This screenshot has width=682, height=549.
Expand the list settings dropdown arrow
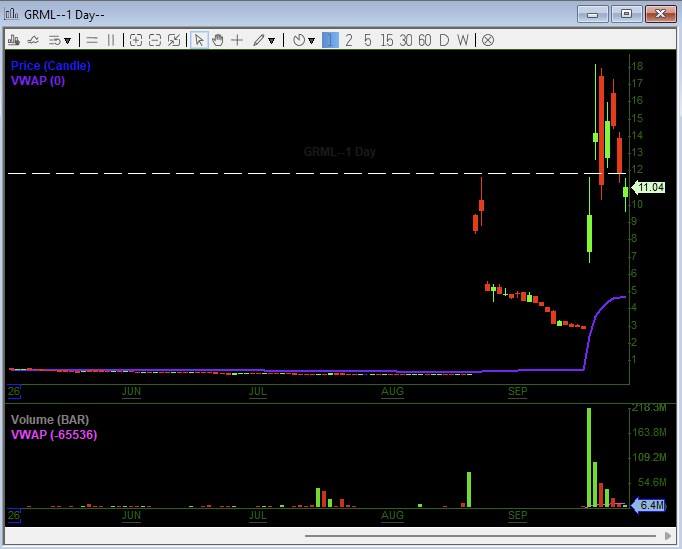(x=67, y=41)
